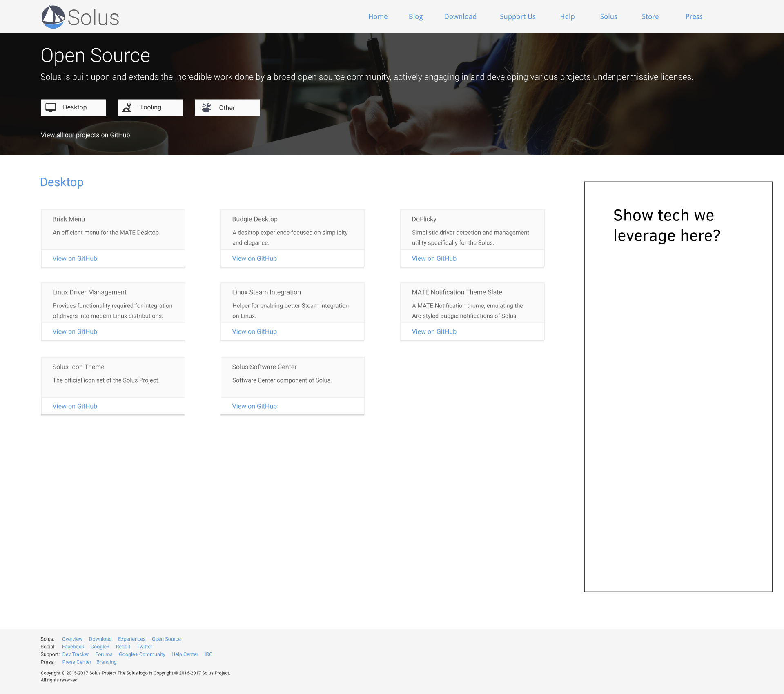
Task: Select the Other category button
Action: coord(227,107)
